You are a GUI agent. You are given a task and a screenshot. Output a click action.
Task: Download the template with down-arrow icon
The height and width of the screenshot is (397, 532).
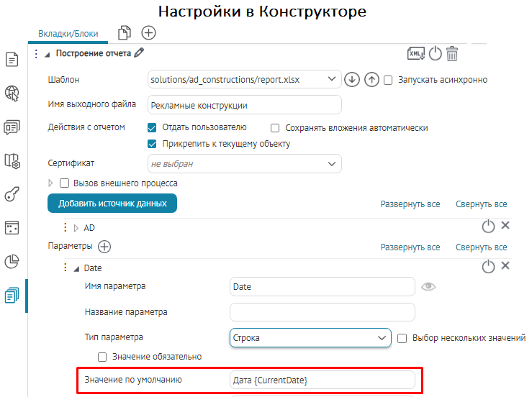coord(352,80)
